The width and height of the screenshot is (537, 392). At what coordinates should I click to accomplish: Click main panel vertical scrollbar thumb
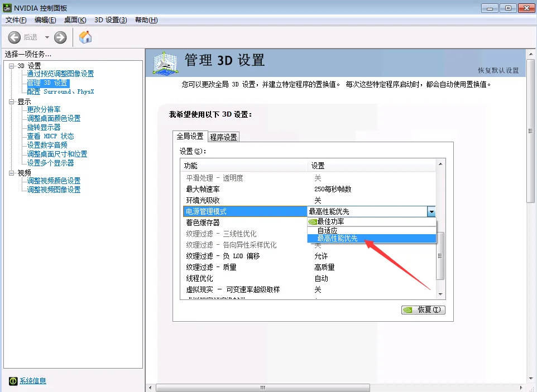click(531, 131)
